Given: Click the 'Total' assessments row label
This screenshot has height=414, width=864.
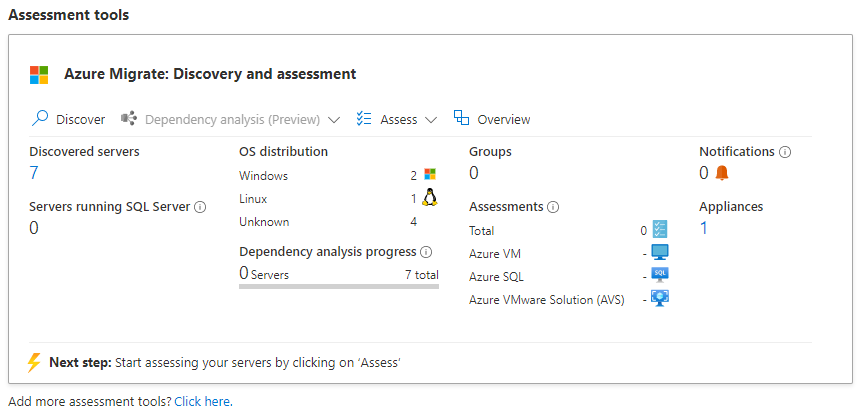Looking at the screenshot, I should pos(482,231).
